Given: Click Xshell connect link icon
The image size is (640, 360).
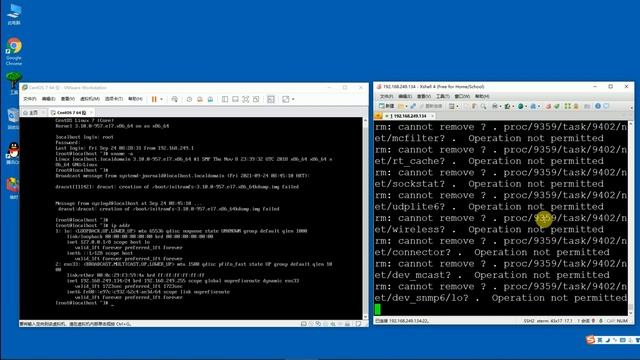Looking at the screenshot, I should pyautogui.click(x=413, y=106).
